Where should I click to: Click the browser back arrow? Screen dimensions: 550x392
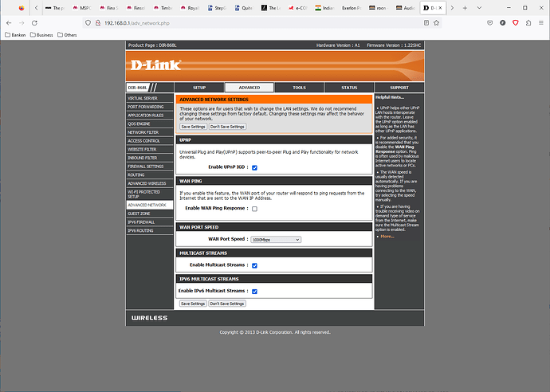click(x=10, y=22)
